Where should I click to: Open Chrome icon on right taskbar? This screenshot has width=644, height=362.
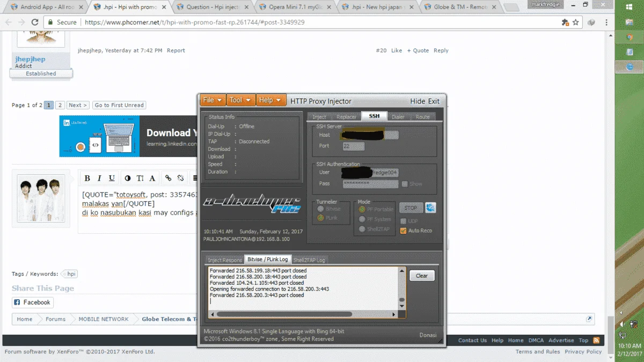coord(630,37)
